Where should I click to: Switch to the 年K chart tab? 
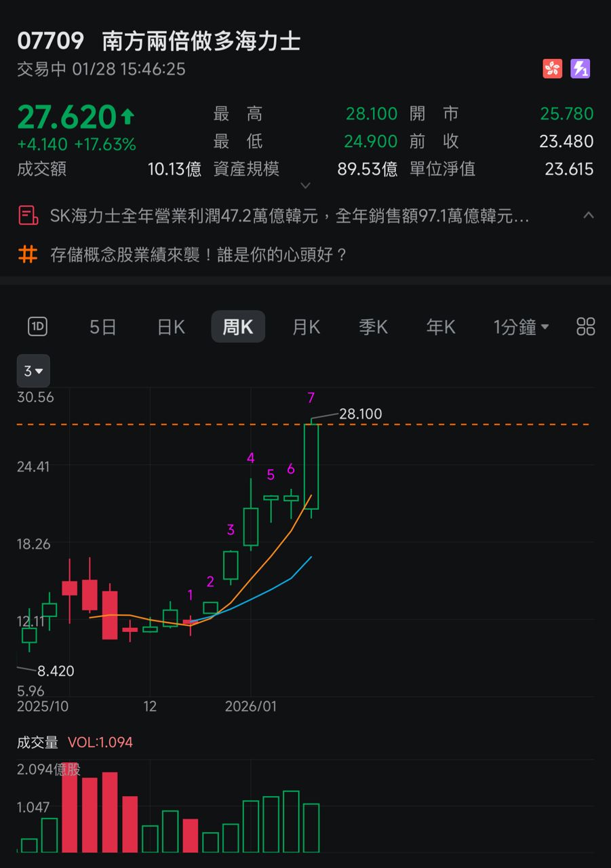click(x=441, y=327)
